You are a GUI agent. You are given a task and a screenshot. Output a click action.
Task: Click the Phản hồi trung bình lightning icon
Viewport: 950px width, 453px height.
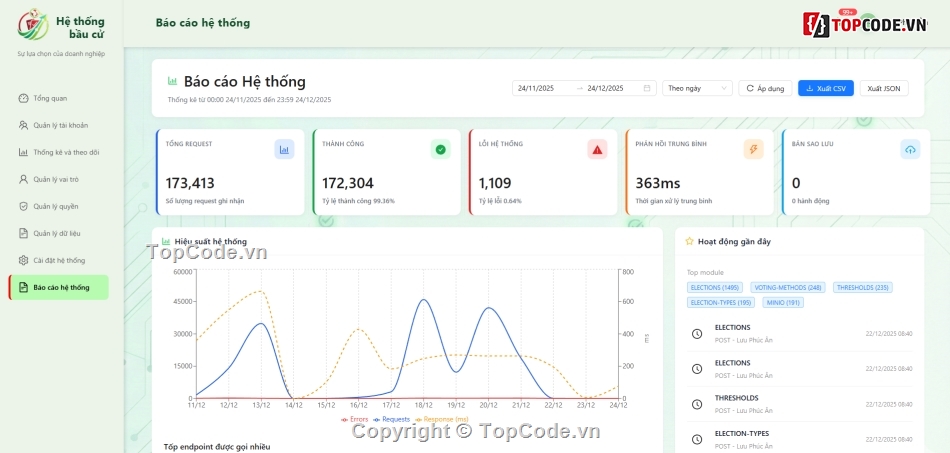click(754, 149)
